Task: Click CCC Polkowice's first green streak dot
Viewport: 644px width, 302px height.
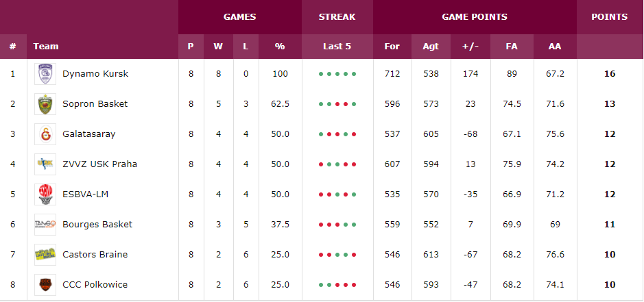Action: 321,285
